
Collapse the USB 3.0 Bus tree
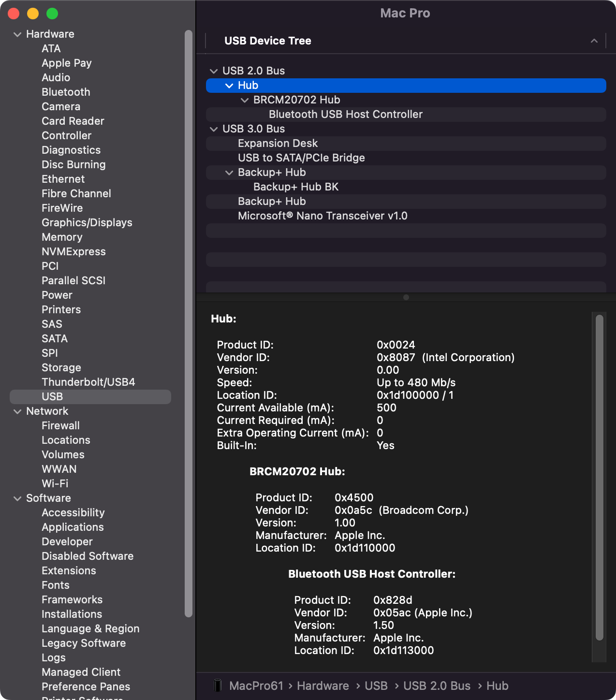click(x=214, y=129)
